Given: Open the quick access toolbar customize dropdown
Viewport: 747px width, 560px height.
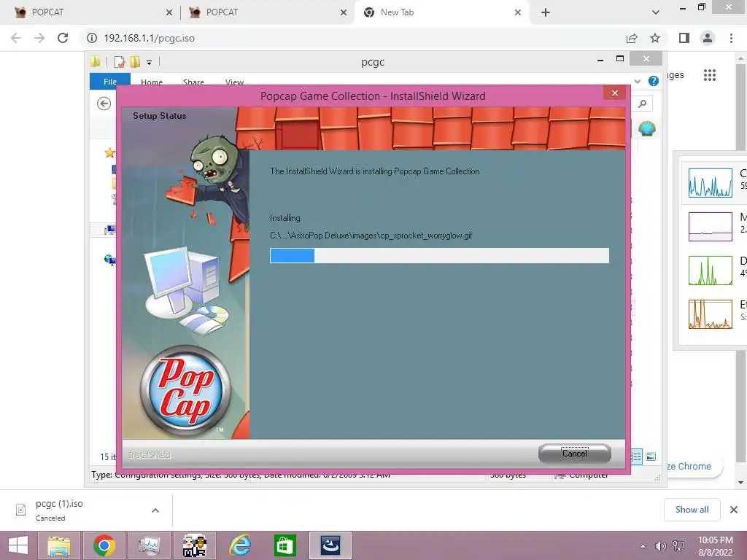Looking at the screenshot, I should click(149, 63).
